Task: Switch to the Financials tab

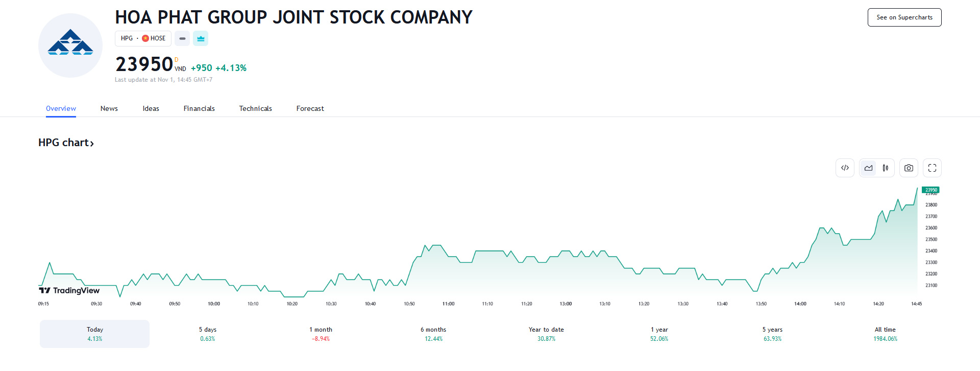Action: click(x=199, y=108)
